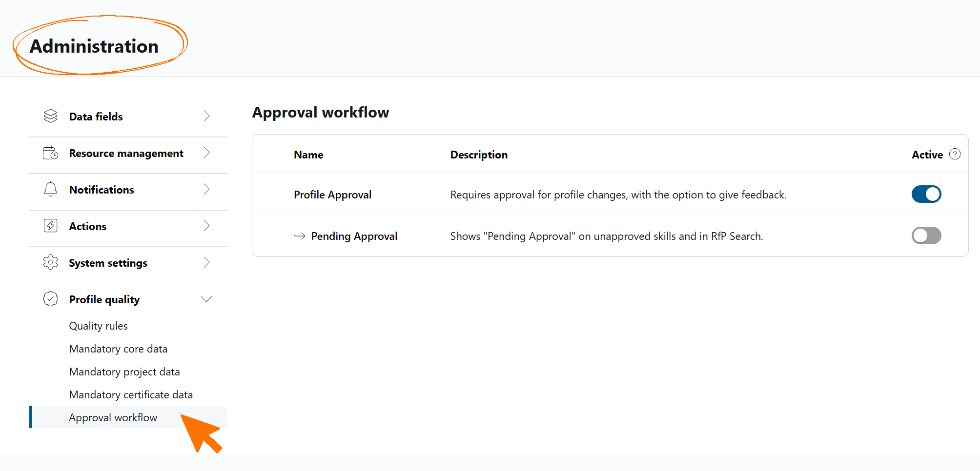This screenshot has width=980, height=471.
Task: Open Mandatory project data
Action: [x=124, y=372]
